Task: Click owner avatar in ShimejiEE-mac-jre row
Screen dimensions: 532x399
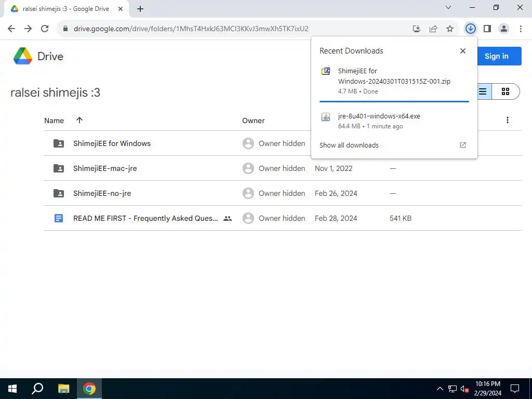Action: (x=248, y=168)
